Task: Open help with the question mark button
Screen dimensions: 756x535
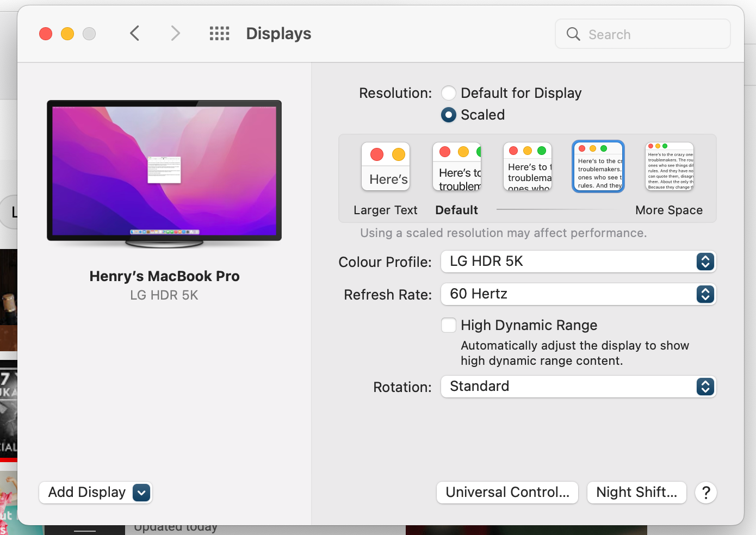Action: point(706,493)
